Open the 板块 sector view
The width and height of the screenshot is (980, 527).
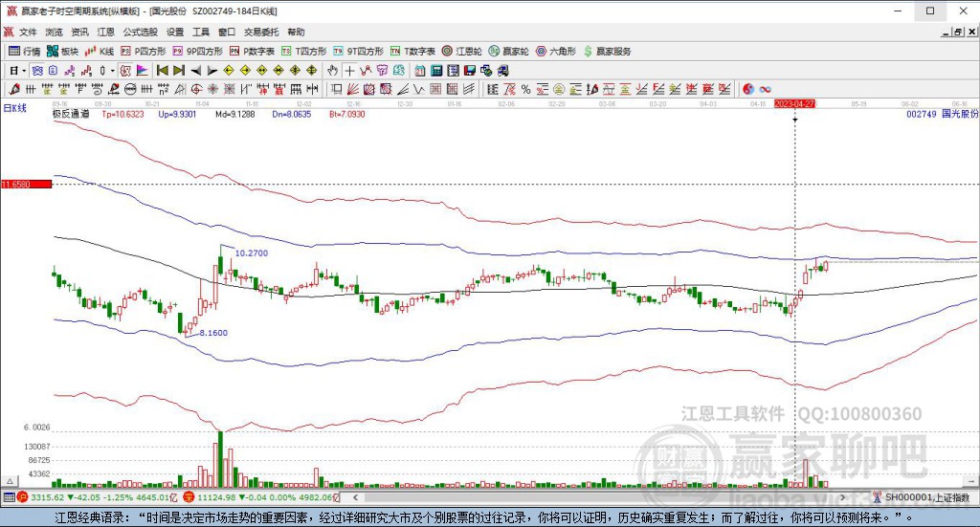click(x=63, y=52)
